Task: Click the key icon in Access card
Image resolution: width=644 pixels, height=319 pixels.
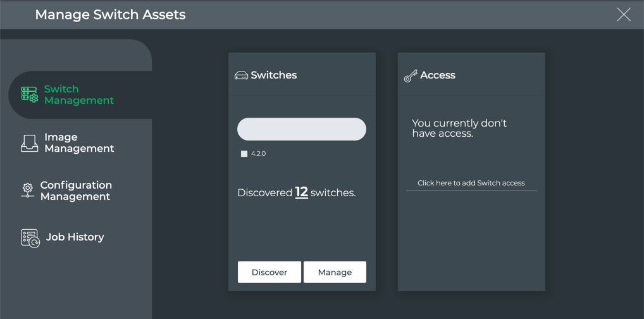Action: (411, 76)
